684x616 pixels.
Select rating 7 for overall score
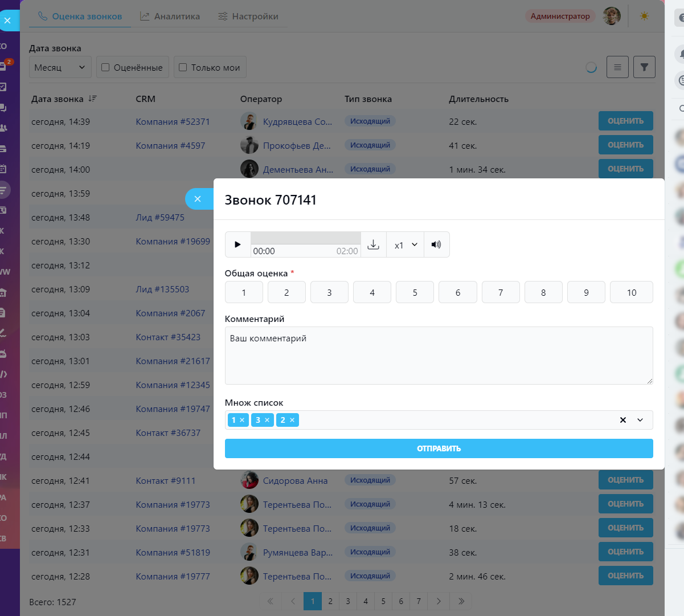500,292
